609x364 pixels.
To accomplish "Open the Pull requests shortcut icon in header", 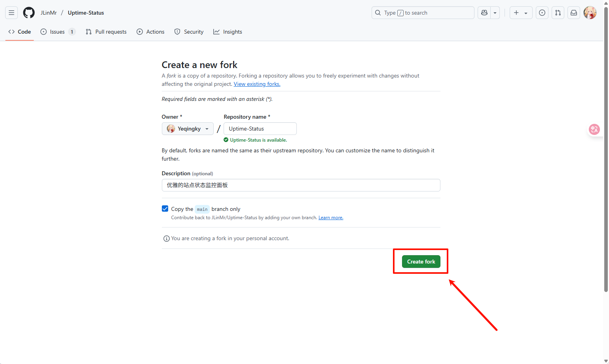I will pos(558,13).
